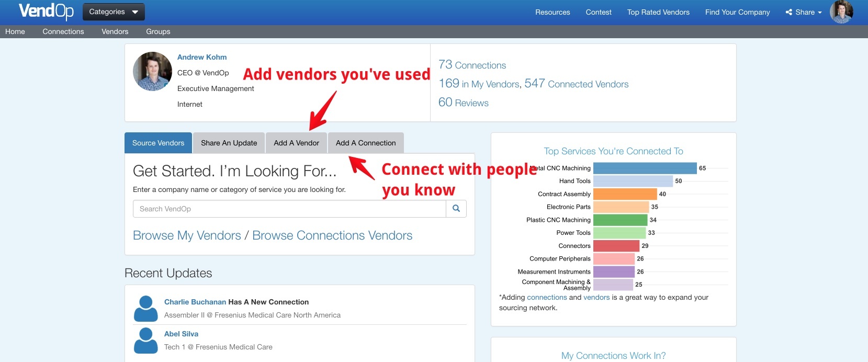Click the Metal CNC Machining bar
The image size is (868, 362).
coord(645,168)
